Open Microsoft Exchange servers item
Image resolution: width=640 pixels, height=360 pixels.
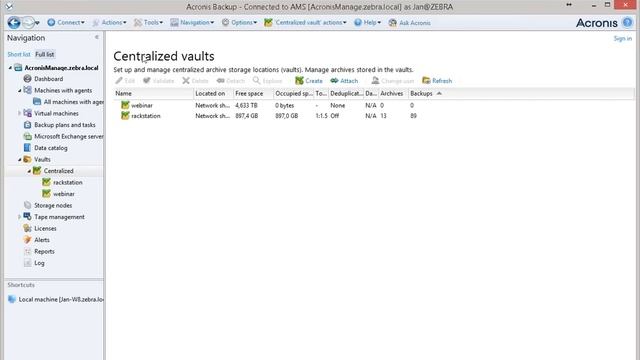(x=69, y=136)
